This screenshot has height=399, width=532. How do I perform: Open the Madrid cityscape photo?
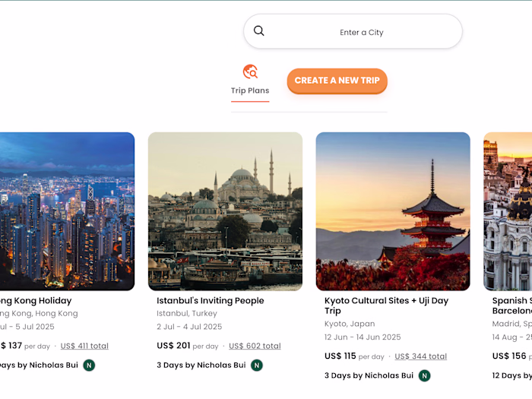[508, 211]
